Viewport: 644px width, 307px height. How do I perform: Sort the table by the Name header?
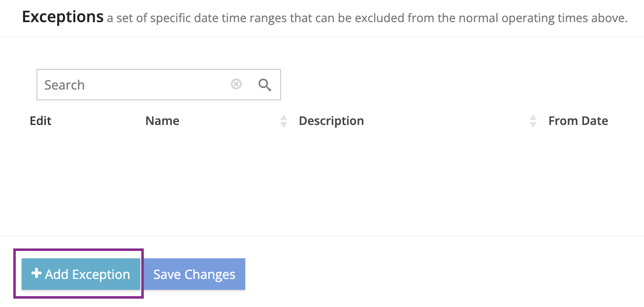click(x=162, y=121)
